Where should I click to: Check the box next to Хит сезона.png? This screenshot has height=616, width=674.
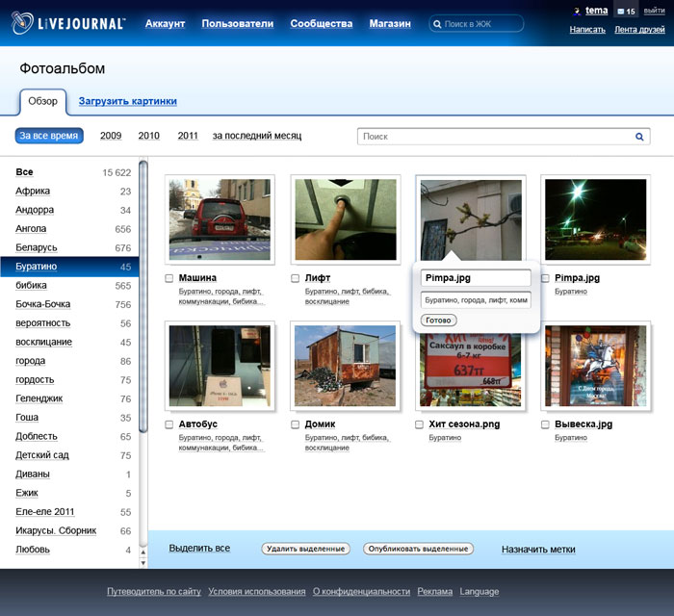click(420, 424)
